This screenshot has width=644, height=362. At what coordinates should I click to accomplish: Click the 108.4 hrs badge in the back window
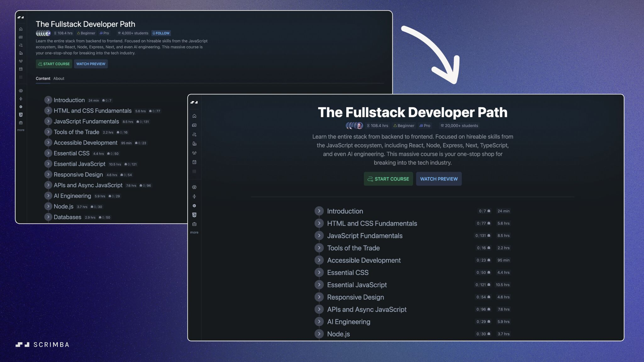pyautogui.click(x=63, y=33)
